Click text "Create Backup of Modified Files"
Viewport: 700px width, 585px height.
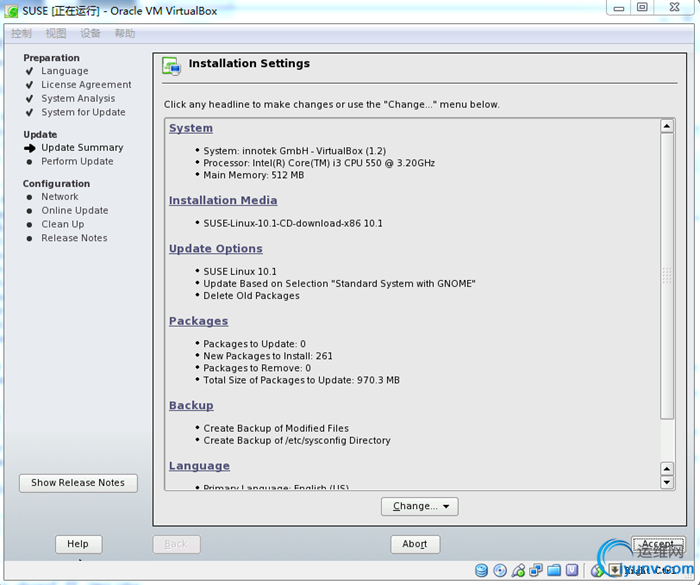[276, 429]
